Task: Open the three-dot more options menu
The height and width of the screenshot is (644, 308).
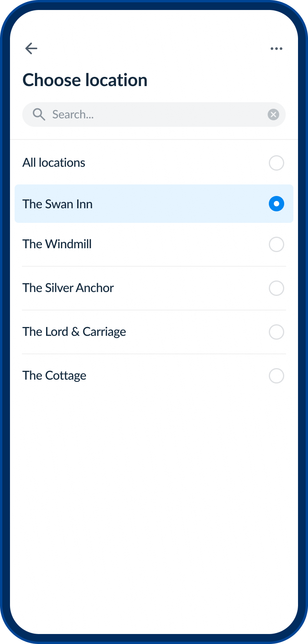Action: [277, 49]
